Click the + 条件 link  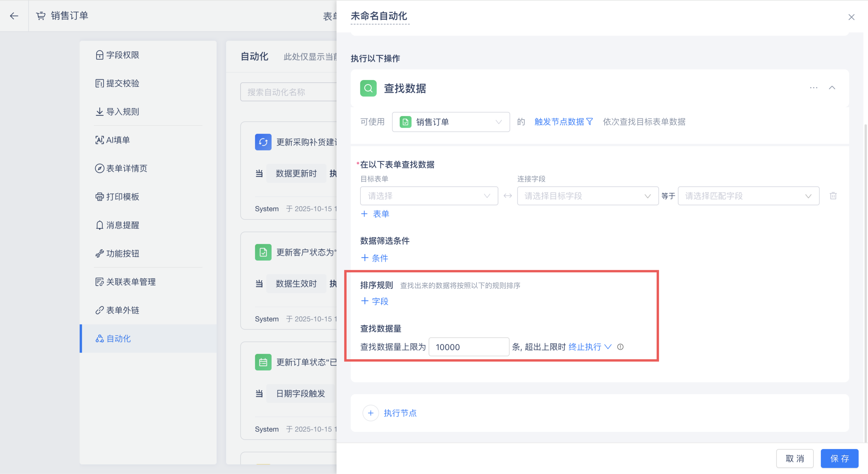[x=374, y=258]
